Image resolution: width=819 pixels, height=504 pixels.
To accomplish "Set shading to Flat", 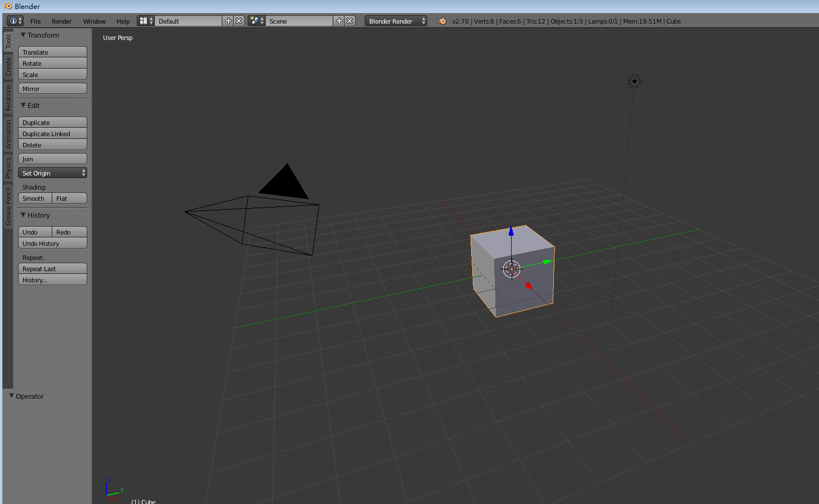I will (x=70, y=198).
